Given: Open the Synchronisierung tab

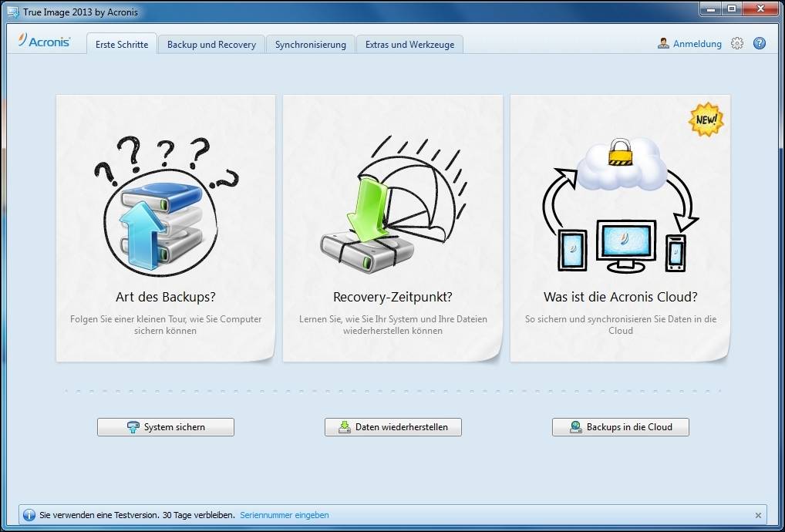Looking at the screenshot, I should pyautogui.click(x=311, y=44).
